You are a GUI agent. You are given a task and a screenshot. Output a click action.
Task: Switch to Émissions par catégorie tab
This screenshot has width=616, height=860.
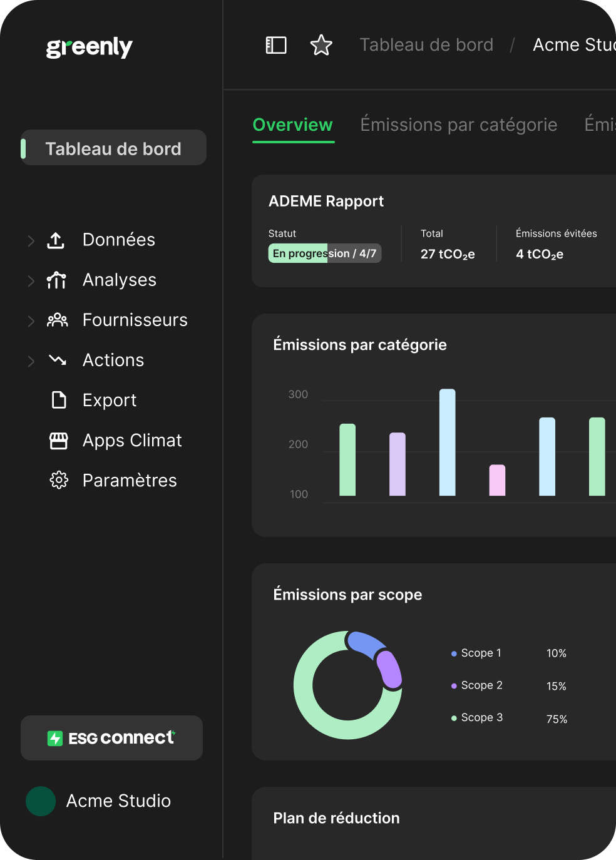459,125
